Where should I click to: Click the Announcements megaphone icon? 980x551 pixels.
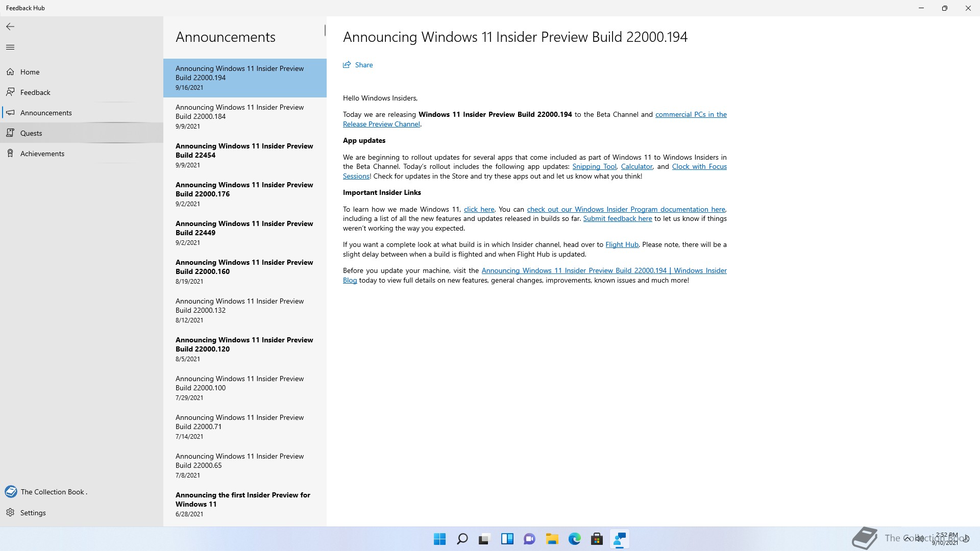pyautogui.click(x=10, y=113)
